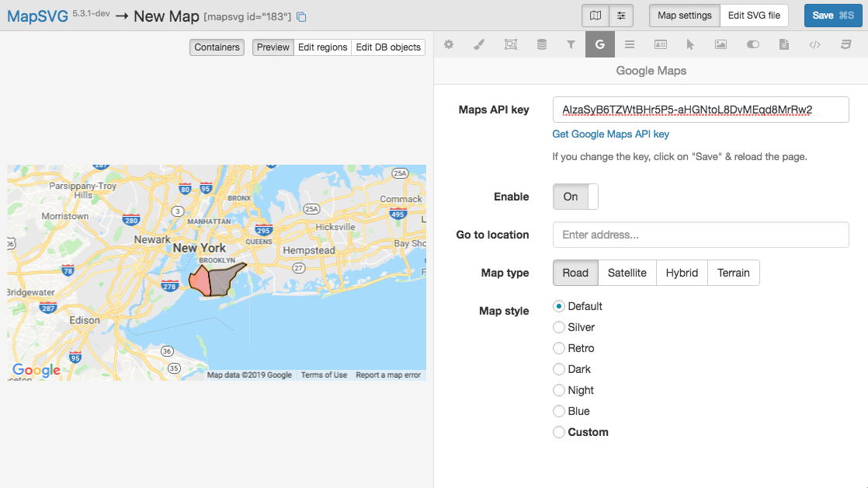Open the database stack tab
The width and height of the screenshot is (868, 488).
coord(541,44)
